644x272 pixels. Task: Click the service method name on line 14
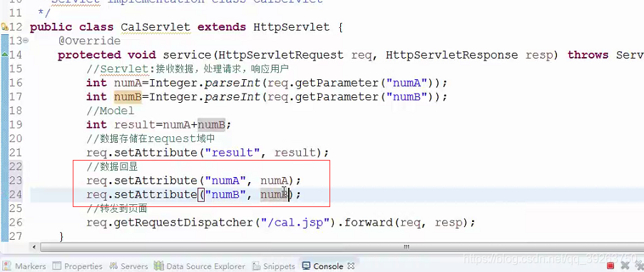point(188,55)
